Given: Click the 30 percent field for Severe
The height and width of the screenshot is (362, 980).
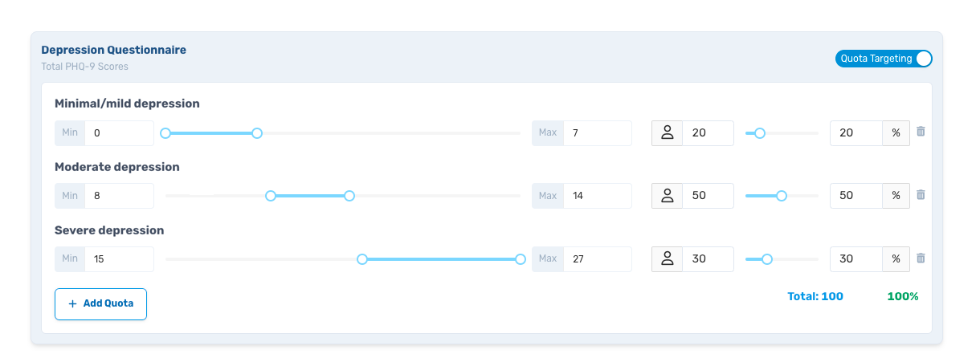Looking at the screenshot, I should point(855,258).
